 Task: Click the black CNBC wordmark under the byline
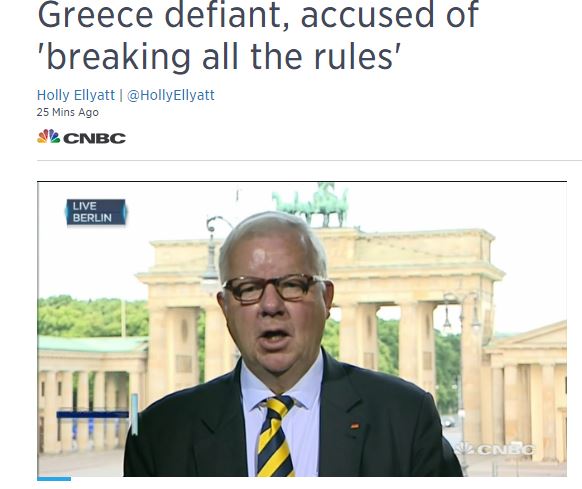tap(95, 138)
